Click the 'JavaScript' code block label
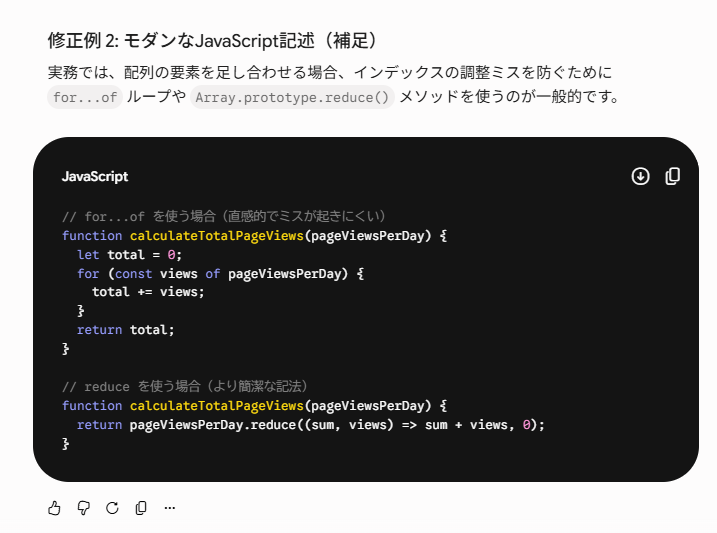 coord(95,176)
